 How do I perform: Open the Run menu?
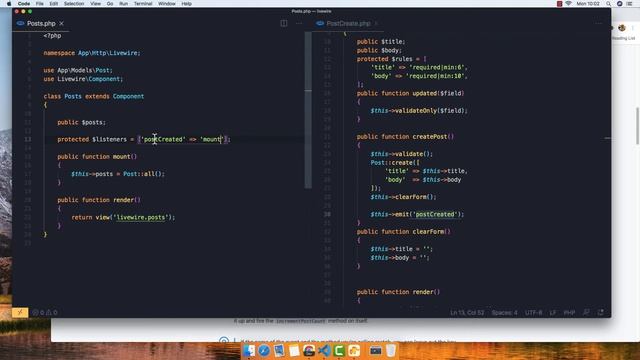(x=123, y=4)
